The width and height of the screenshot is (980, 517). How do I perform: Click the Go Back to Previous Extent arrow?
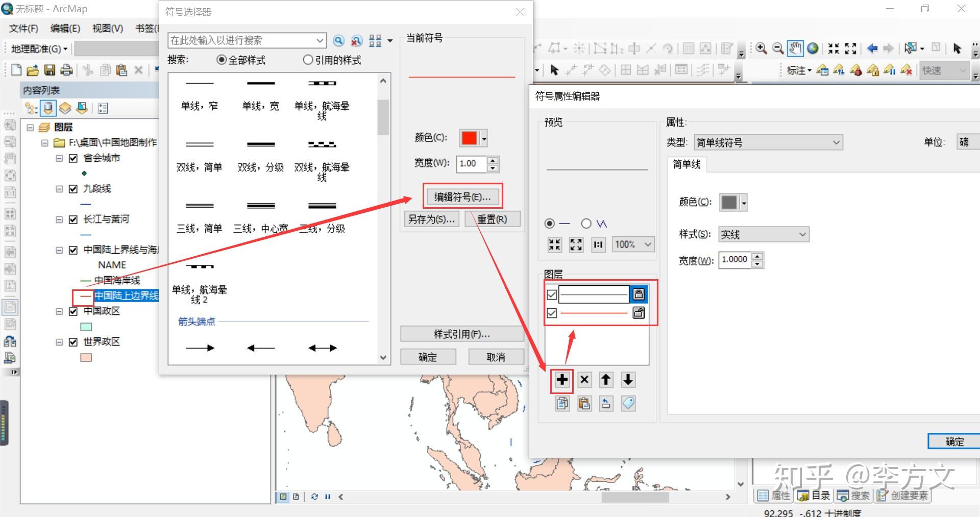[x=871, y=48]
